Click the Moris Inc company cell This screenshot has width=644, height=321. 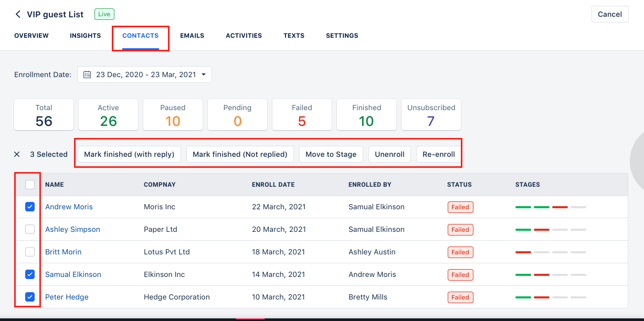coord(160,207)
